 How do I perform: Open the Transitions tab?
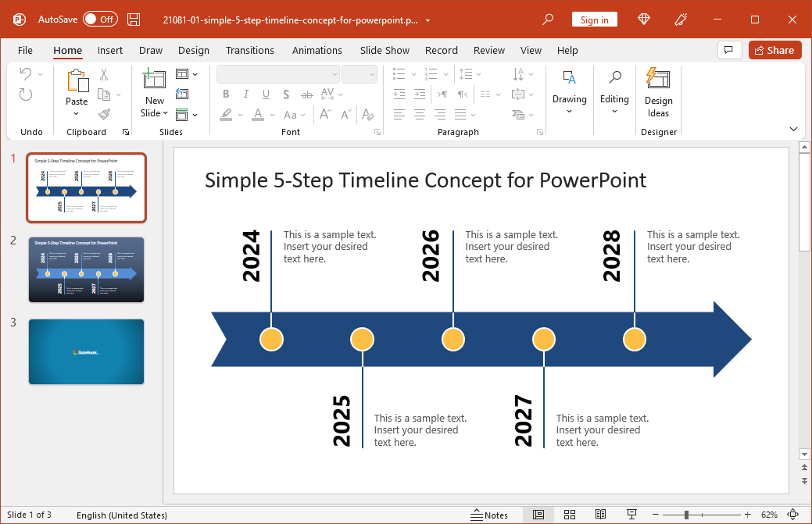tap(250, 50)
